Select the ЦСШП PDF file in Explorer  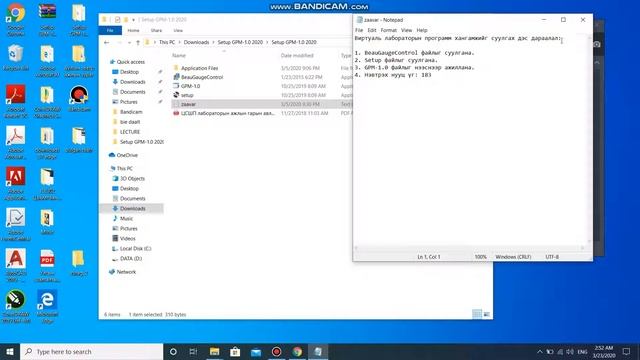coord(227,113)
